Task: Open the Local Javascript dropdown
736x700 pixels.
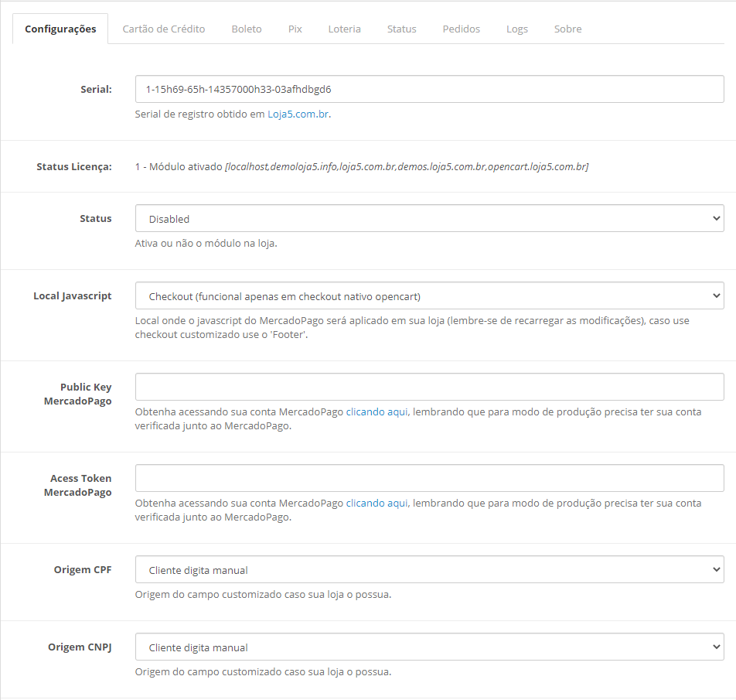Action: tap(429, 296)
